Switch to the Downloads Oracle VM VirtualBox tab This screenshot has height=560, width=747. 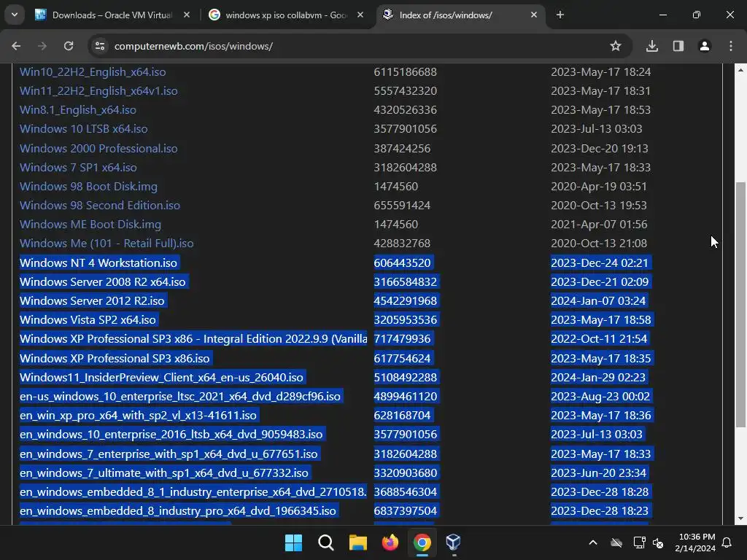click(112, 15)
